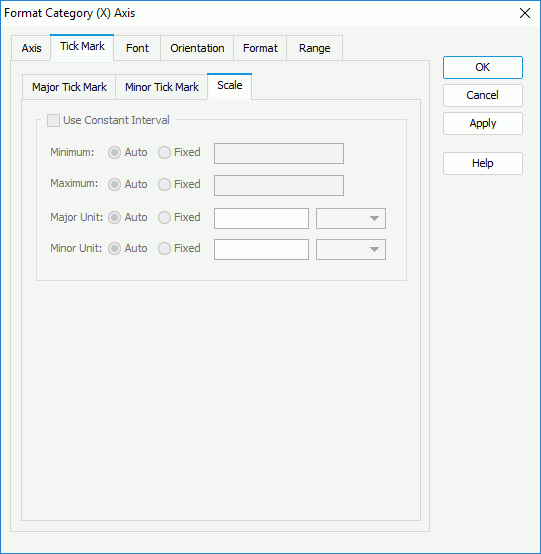Click the Major Unit value field
541x554 pixels.
point(261,218)
